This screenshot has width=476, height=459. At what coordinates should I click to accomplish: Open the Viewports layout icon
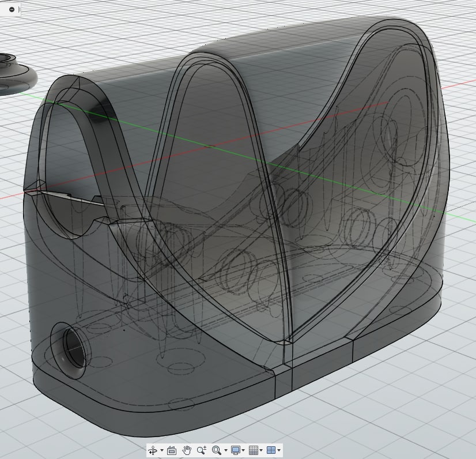(271, 450)
